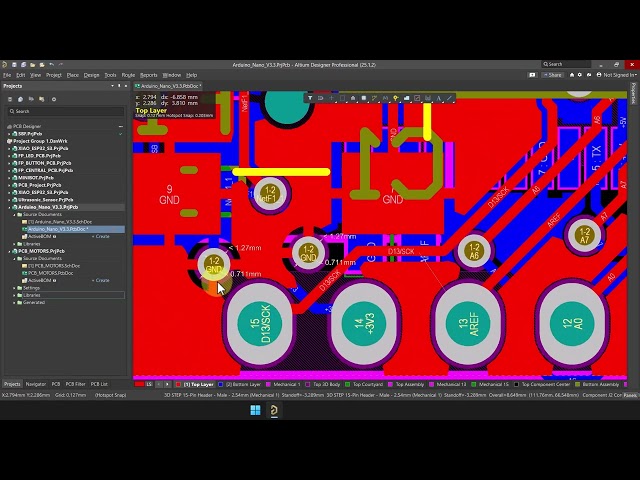Screen dimensions: 640x480
Task: Toggle pin on the Projects panel
Action: (119, 86)
